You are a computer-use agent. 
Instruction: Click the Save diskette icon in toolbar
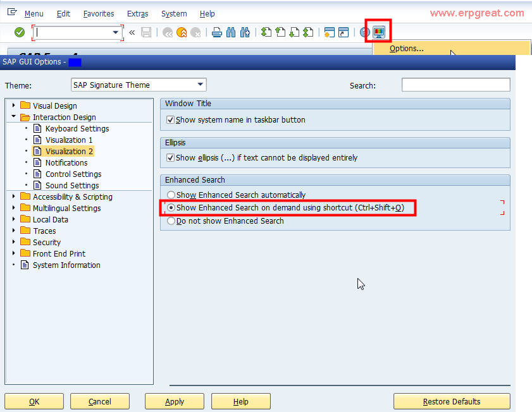[x=146, y=32]
